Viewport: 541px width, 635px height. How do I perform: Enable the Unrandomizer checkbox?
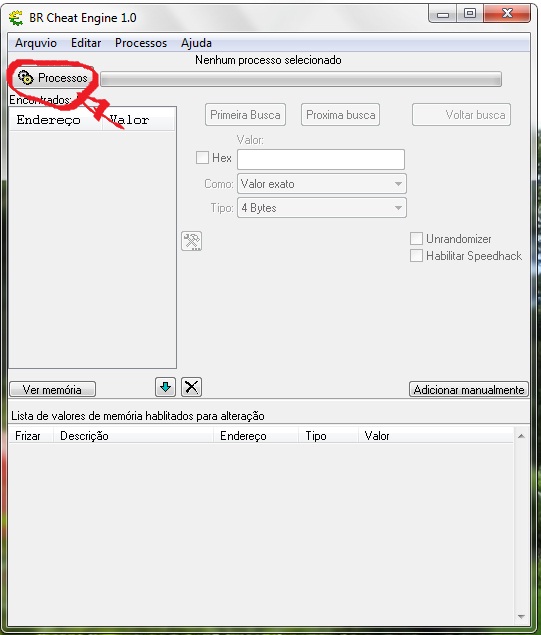pos(416,239)
